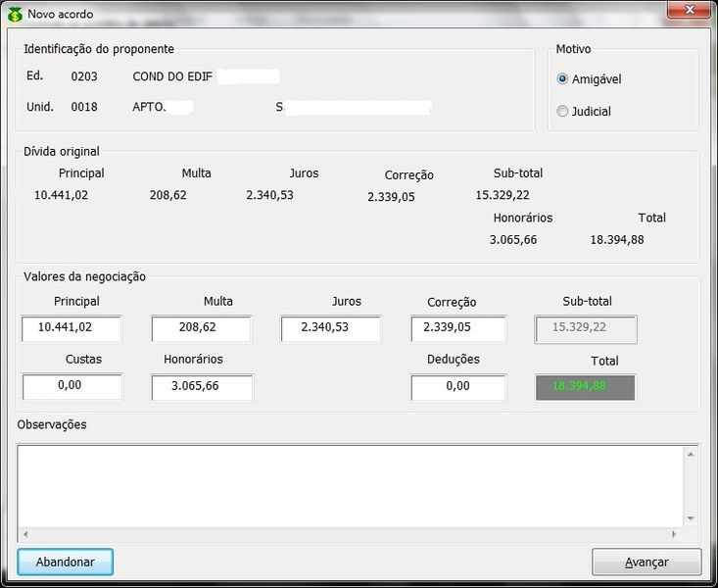Click Observações horizontal scroll right arrow
The width and height of the screenshot is (718, 588).
674,534
